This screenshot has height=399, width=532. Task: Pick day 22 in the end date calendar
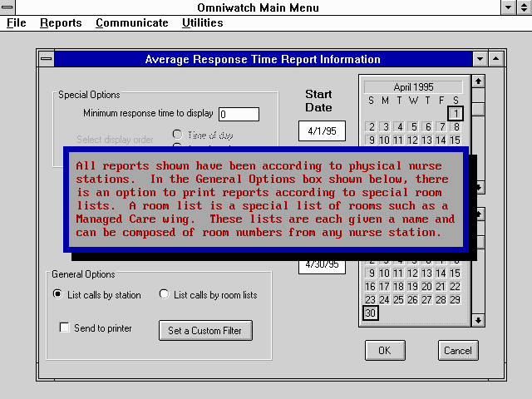(456, 286)
